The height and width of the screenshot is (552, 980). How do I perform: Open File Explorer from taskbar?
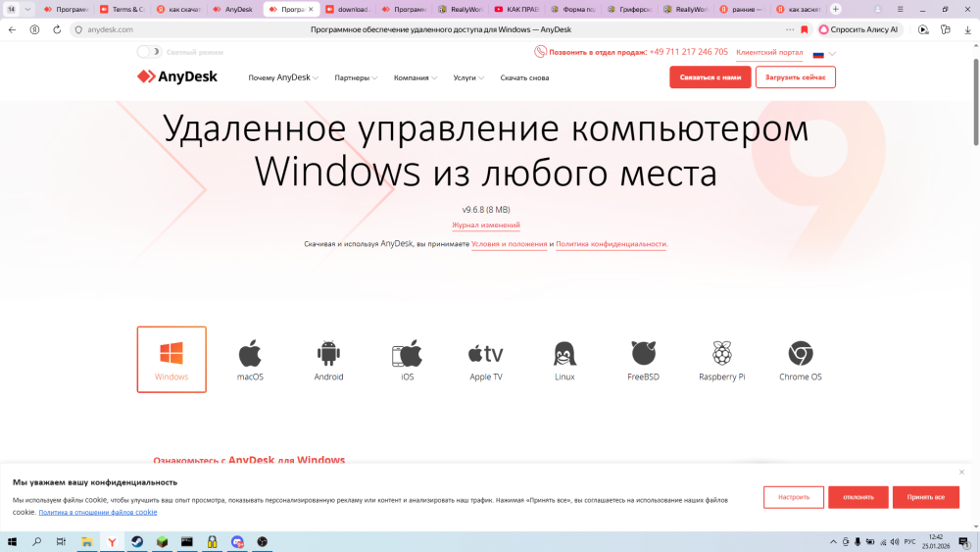[x=87, y=542]
